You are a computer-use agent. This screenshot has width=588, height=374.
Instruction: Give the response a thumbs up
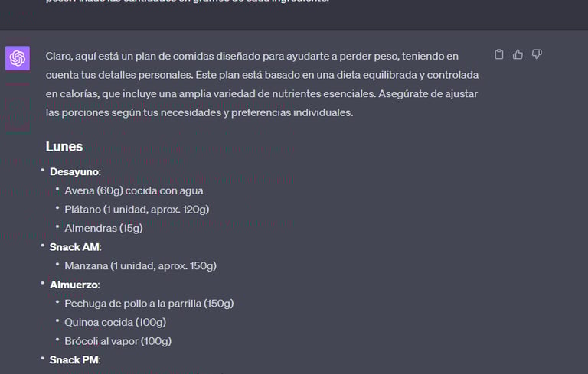[x=518, y=54]
